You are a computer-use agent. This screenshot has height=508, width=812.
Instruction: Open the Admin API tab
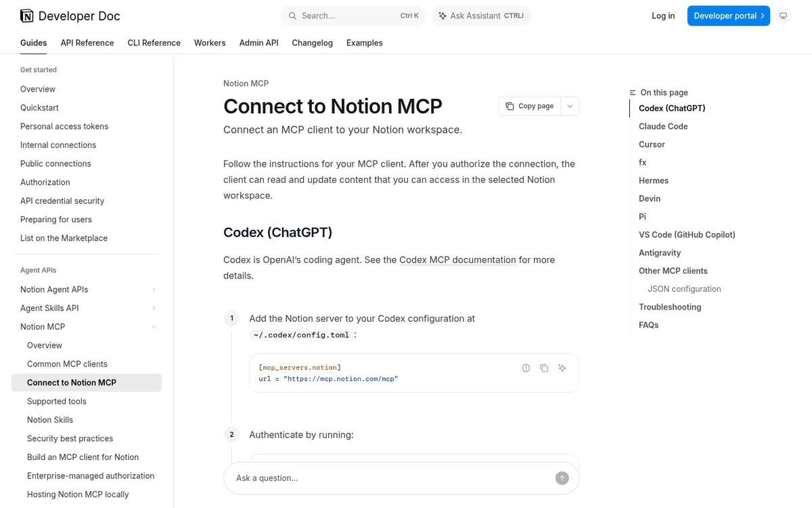[x=258, y=43]
